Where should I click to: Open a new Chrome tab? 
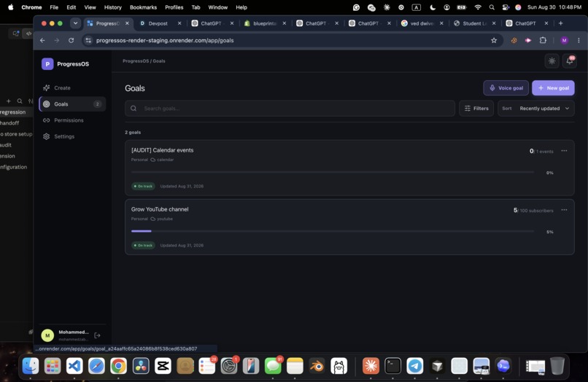(560, 23)
